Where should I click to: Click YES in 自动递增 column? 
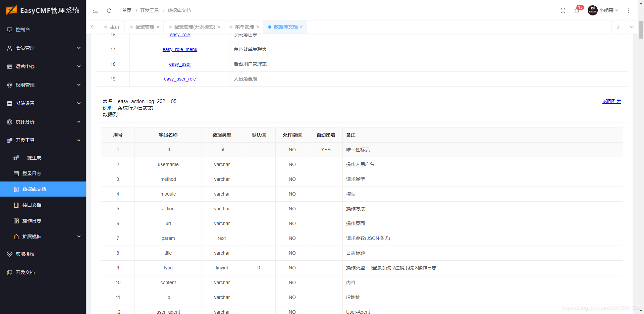(326, 150)
